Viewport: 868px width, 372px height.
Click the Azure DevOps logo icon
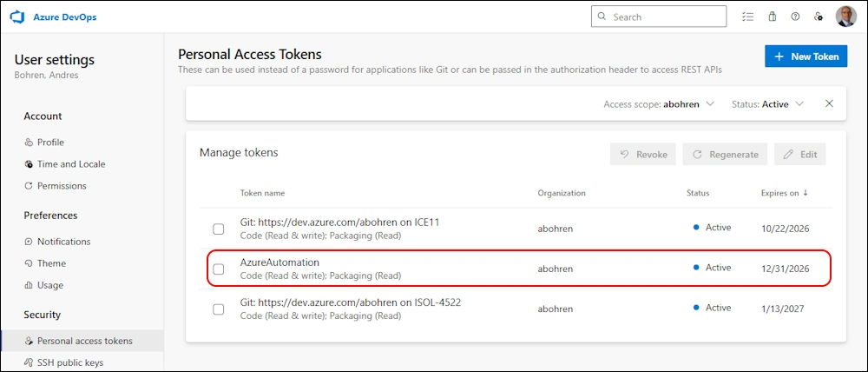[16, 17]
